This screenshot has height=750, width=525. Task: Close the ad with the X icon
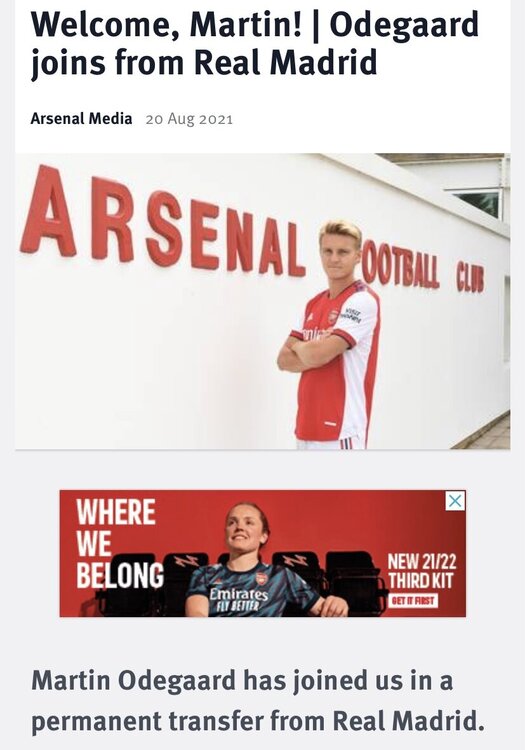coord(455,501)
